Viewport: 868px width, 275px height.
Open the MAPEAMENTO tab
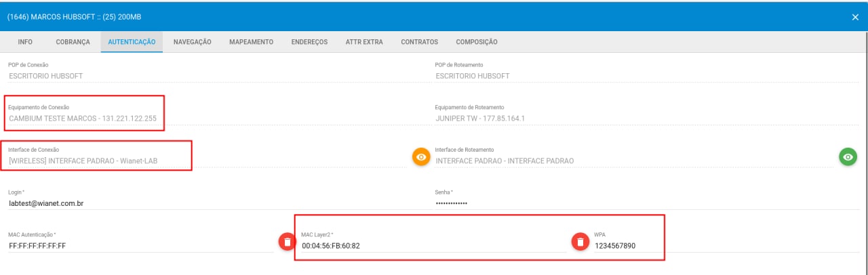(252, 42)
